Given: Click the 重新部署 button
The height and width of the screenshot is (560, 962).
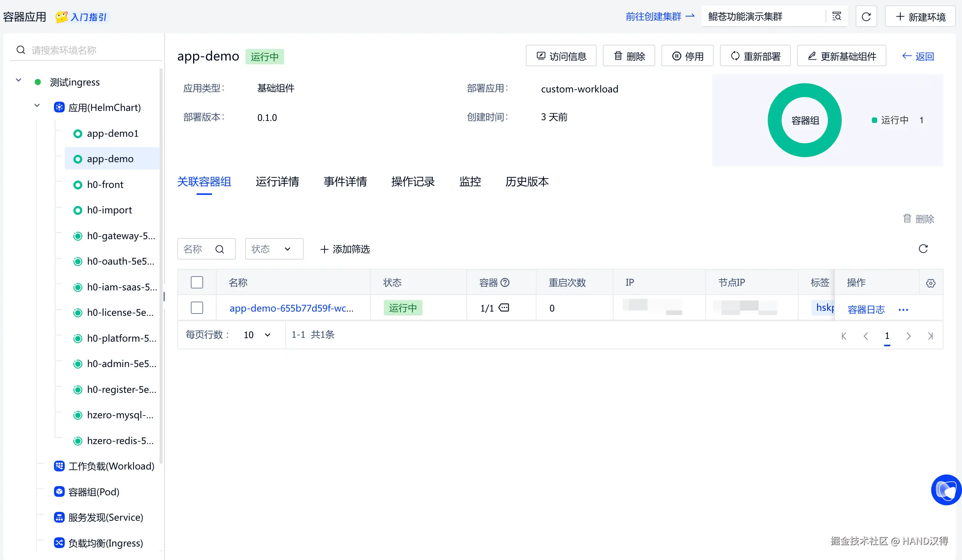Looking at the screenshot, I should (x=755, y=56).
